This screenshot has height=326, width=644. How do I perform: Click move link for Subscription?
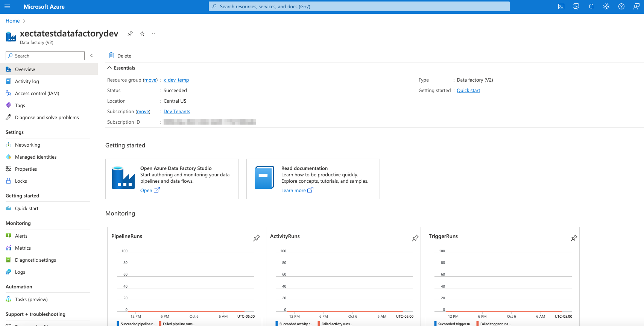[x=143, y=112]
